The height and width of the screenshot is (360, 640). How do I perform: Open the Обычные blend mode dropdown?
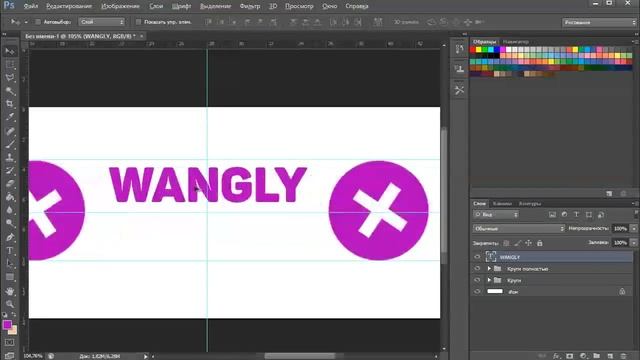click(x=519, y=229)
